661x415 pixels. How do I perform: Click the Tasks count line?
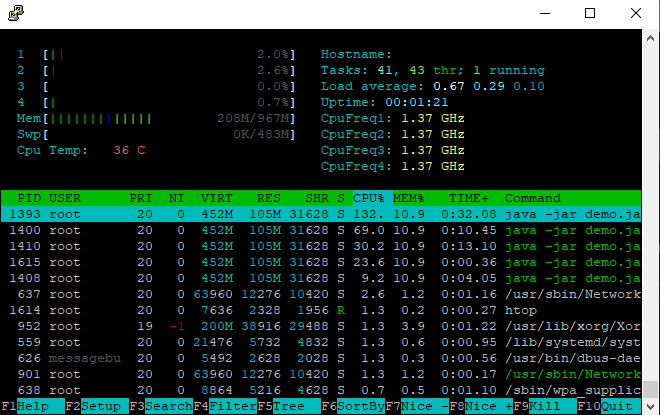tap(433, 70)
